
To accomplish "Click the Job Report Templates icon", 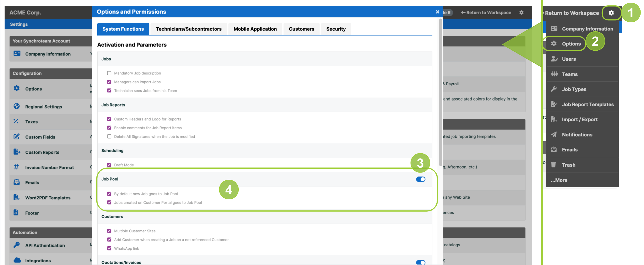I will [x=554, y=104].
